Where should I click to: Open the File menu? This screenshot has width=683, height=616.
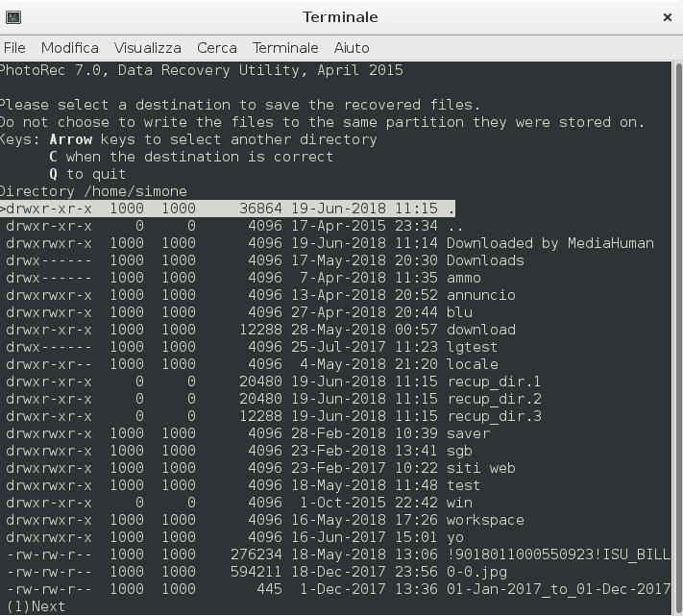click(14, 47)
